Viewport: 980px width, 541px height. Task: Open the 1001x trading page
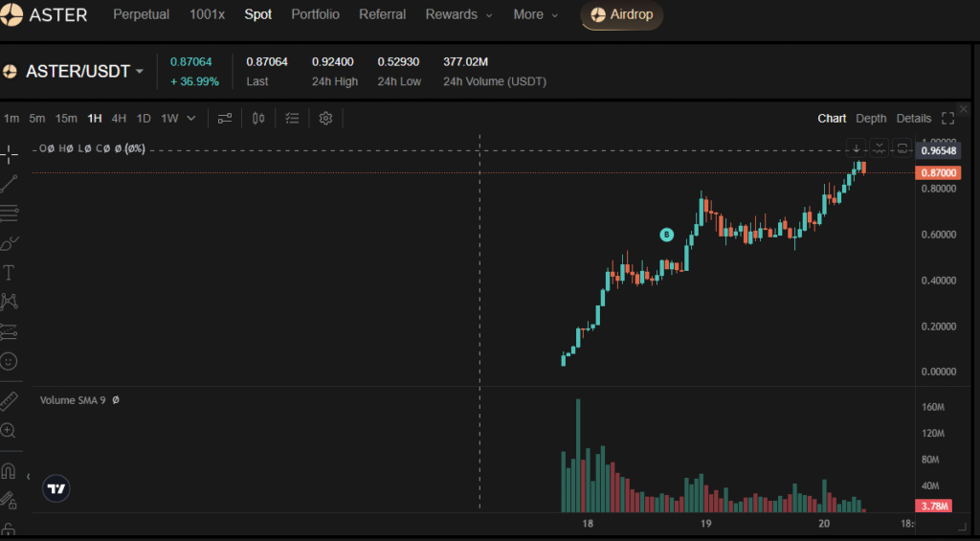207,14
